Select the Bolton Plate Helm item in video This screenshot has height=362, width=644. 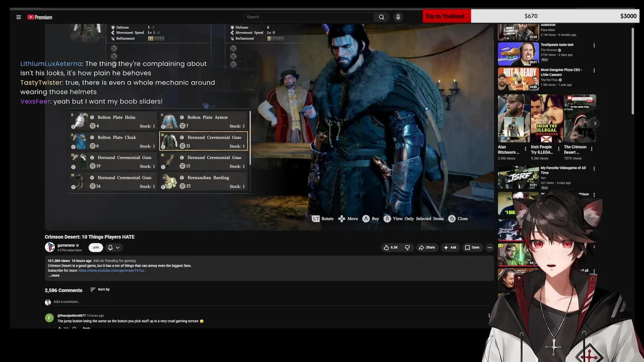114,121
